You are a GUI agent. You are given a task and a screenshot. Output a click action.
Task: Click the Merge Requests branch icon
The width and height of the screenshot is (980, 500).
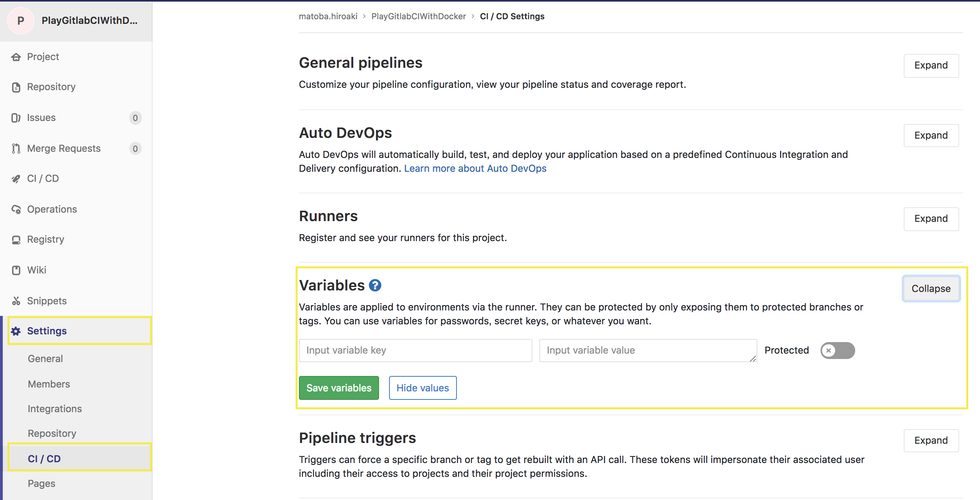pyautogui.click(x=16, y=149)
